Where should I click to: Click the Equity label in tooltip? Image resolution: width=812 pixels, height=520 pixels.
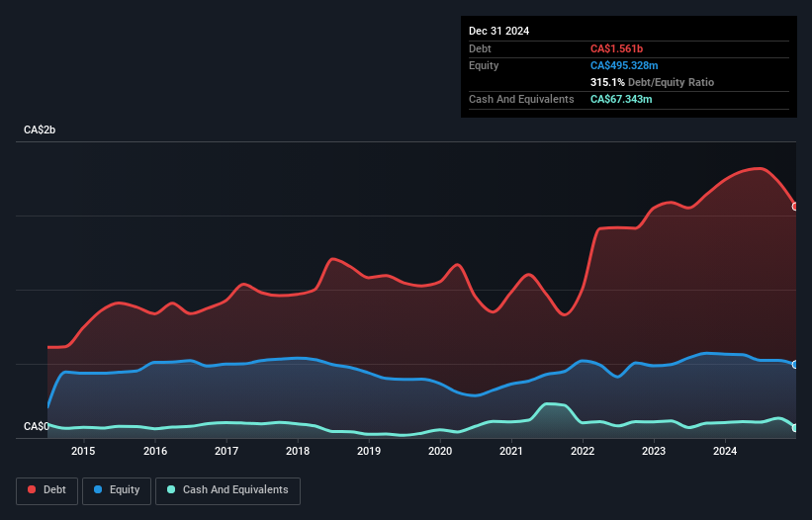484,65
